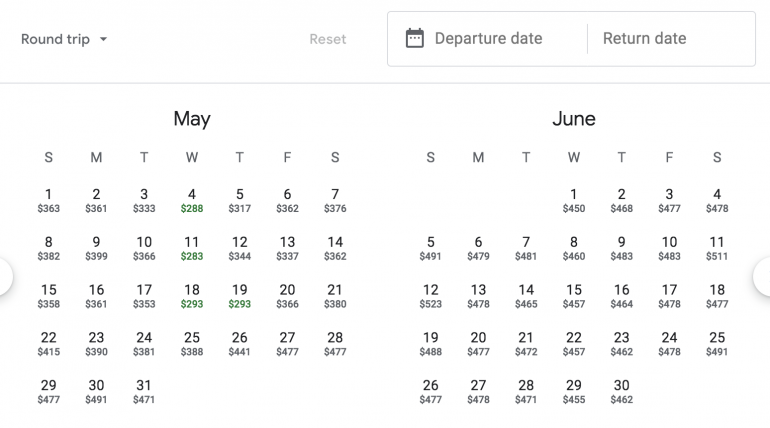770x428 pixels.
Task: Select May 4 priced at $288
Action: click(x=192, y=200)
